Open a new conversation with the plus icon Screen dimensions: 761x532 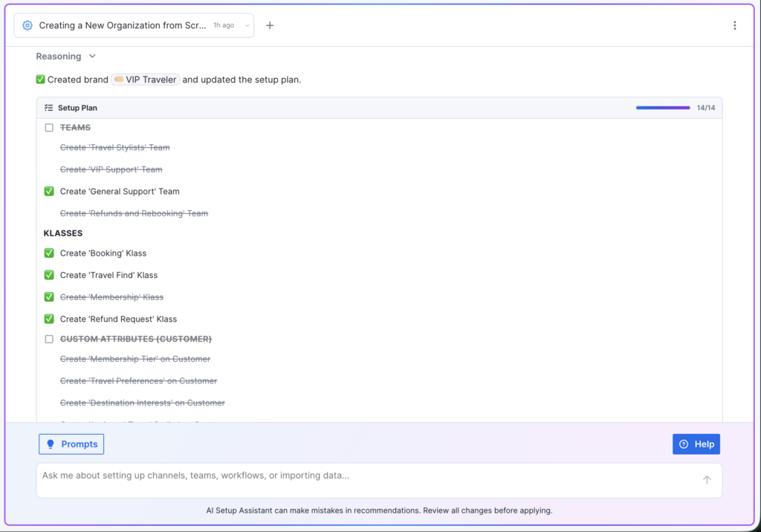(x=270, y=25)
